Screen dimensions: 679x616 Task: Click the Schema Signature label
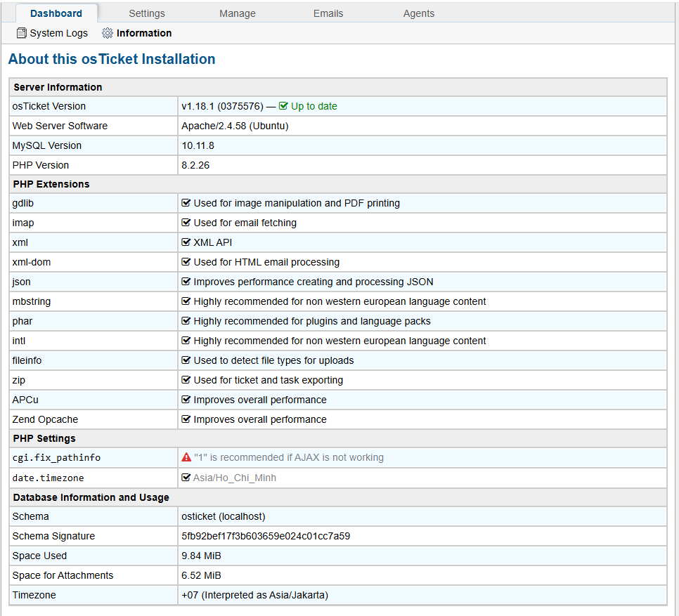coord(53,537)
